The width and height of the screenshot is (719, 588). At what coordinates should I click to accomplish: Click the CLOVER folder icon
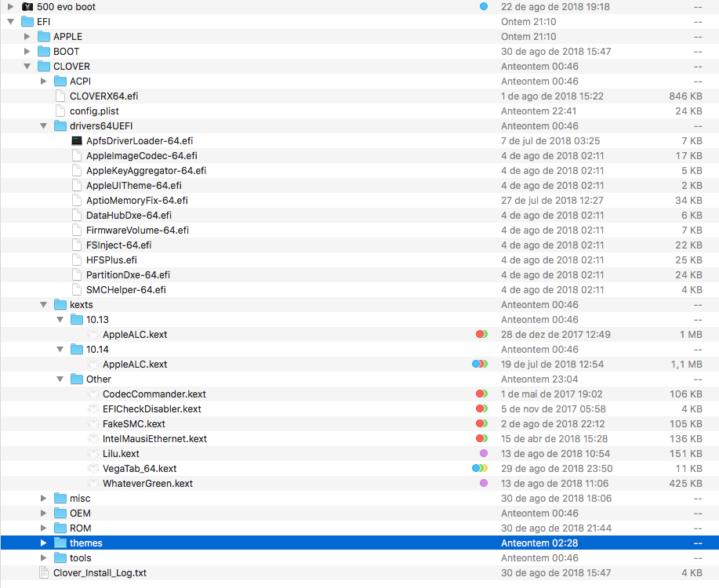(44, 67)
